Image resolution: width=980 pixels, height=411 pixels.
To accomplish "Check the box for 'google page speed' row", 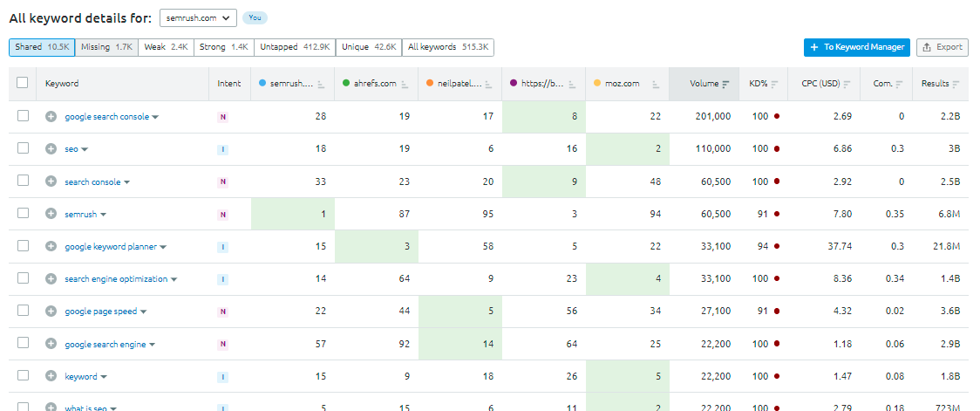I will [x=23, y=311].
